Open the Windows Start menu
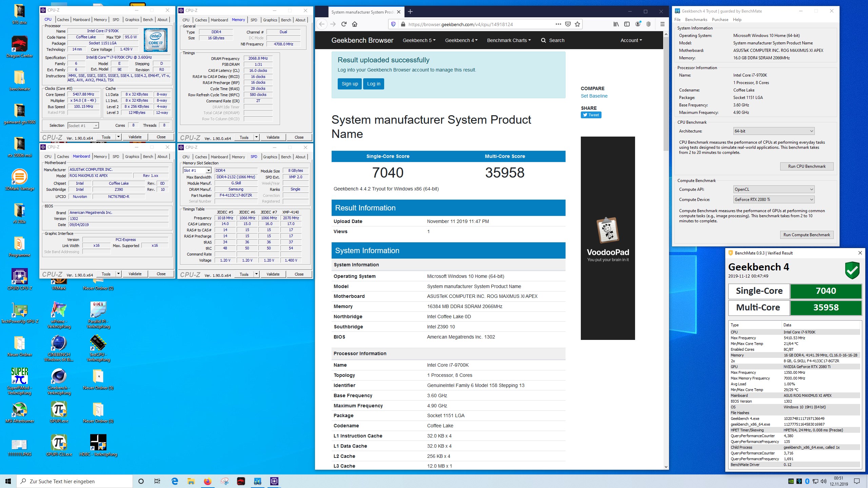The image size is (868, 488). [8, 481]
